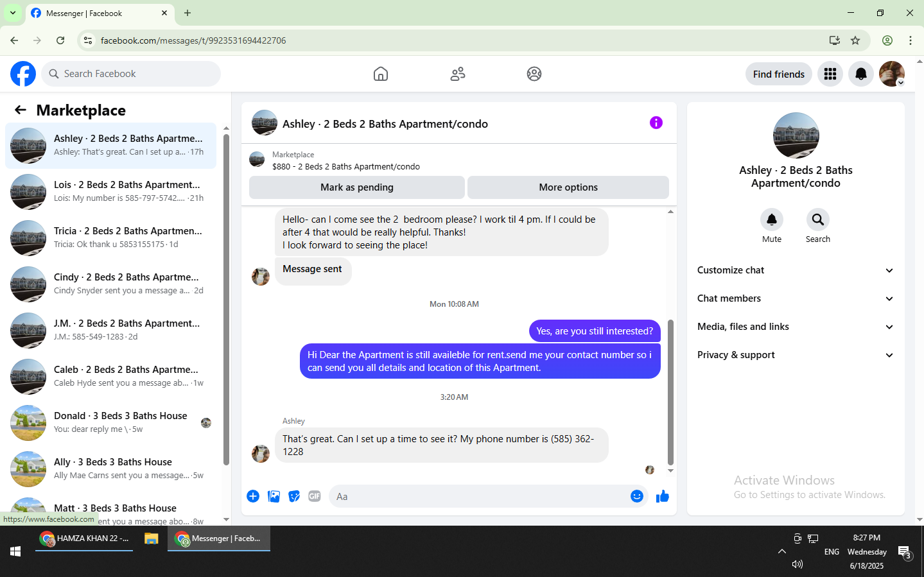Screen dimensions: 924x577
Task: Click Ashley chat header title
Action: [x=385, y=124]
